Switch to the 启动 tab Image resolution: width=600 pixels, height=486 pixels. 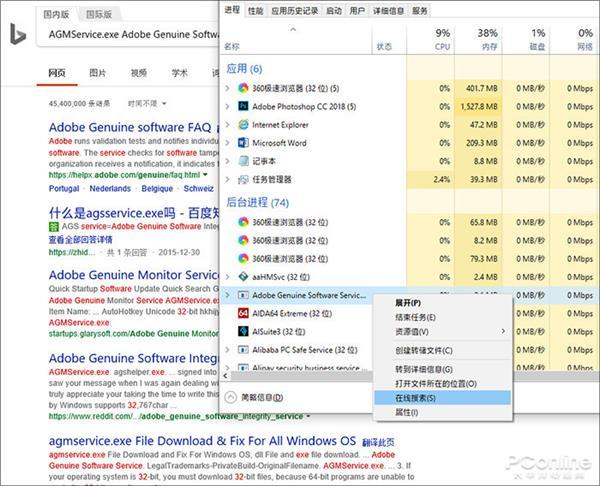coord(334,11)
